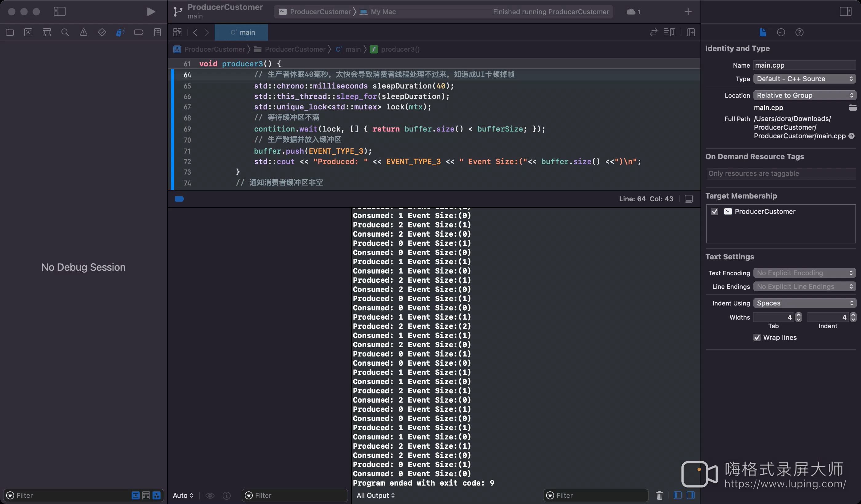
Task: Expand the Text Encoding dropdown
Action: [804, 272]
